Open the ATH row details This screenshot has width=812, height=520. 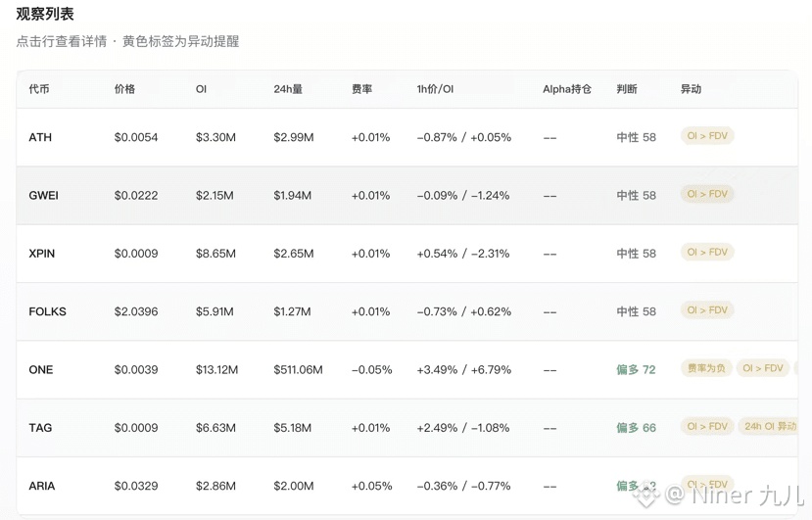coord(407,137)
